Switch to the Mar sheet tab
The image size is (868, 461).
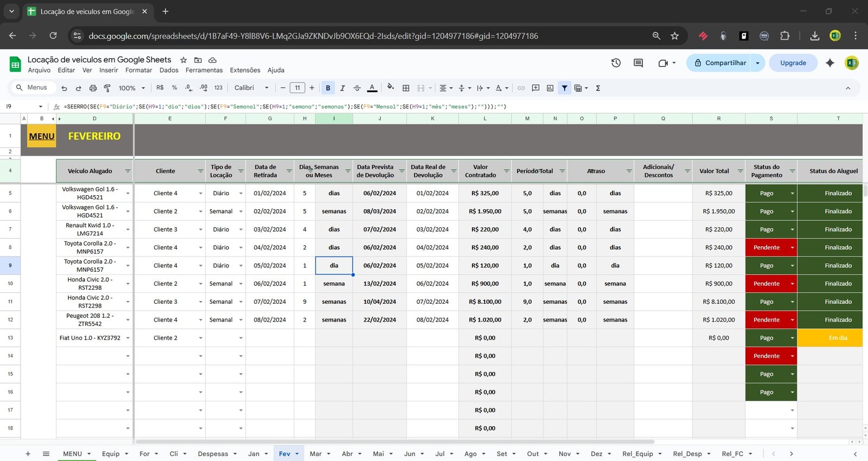(315, 454)
